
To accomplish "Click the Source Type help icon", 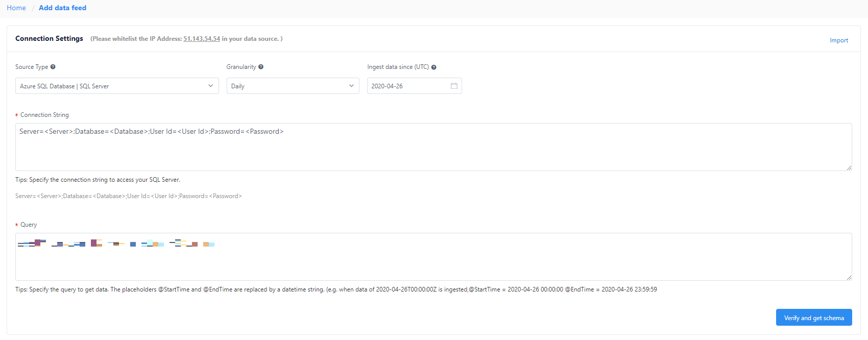I will [x=53, y=67].
